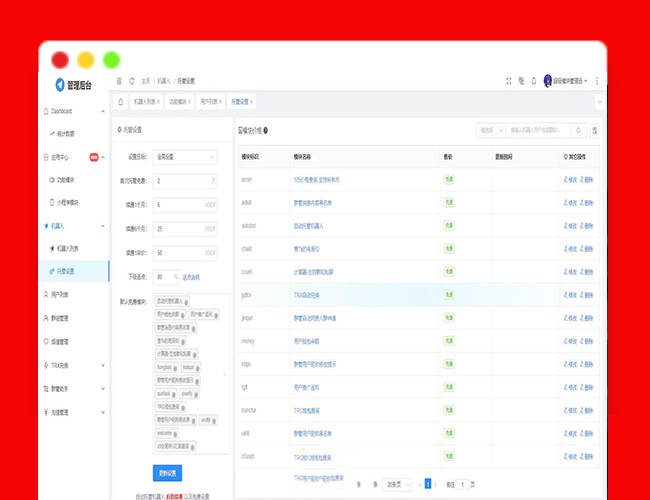Screen dimensions: 650x500
Task: Switch to the 用户列表 tab
Action: 212,101
